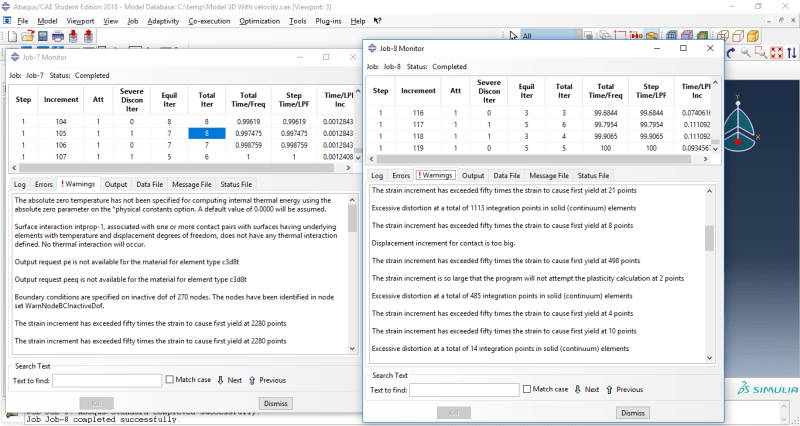Open the All selection filter dropdown
The width and height of the screenshot is (800, 426).
pyautogui.click(x=550, y=36)
